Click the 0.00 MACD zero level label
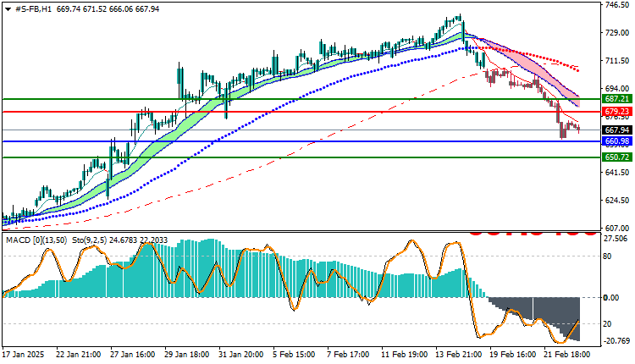635x364 pixels. coord(611,298)
